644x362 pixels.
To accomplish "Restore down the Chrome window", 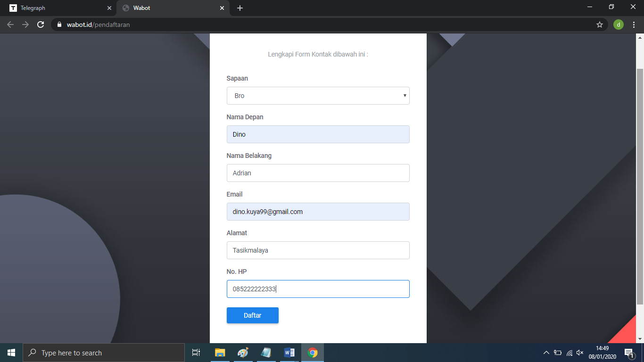I will tap(611, 7).
